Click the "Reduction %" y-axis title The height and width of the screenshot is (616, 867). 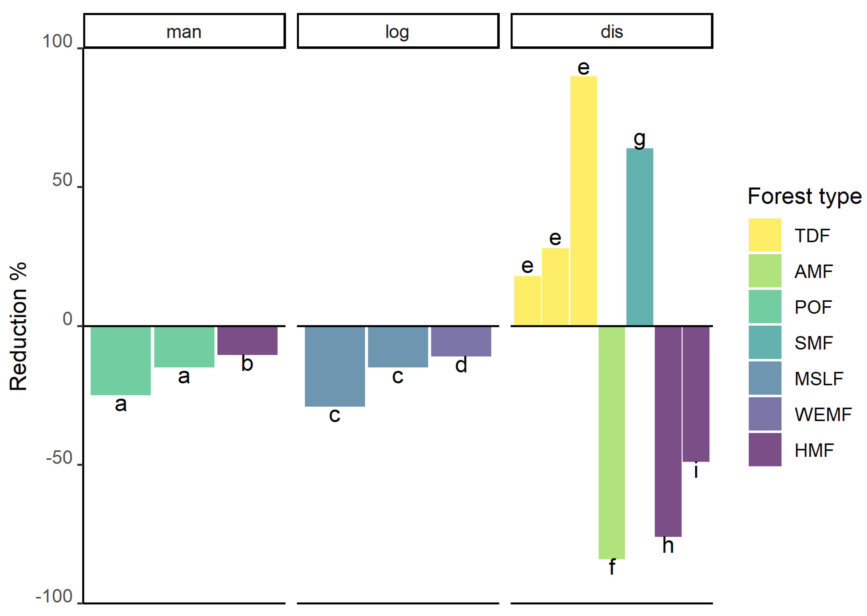[x=18, y=326]
